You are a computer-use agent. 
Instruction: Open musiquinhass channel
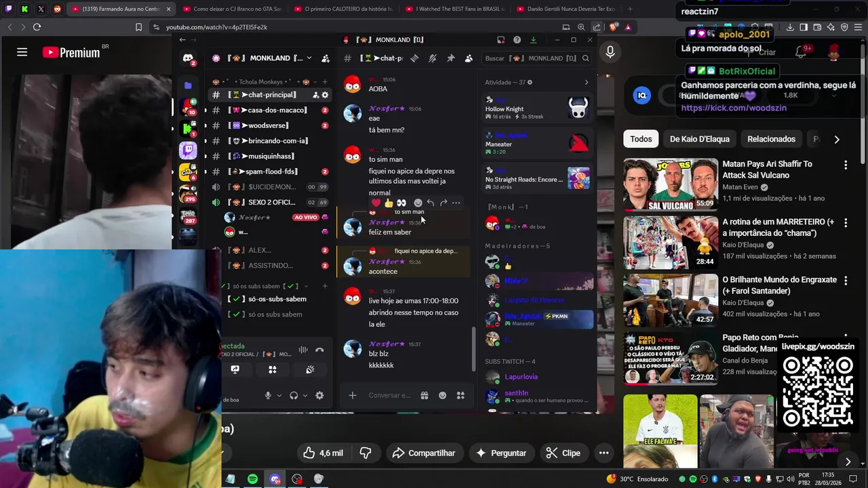[270, 156]
